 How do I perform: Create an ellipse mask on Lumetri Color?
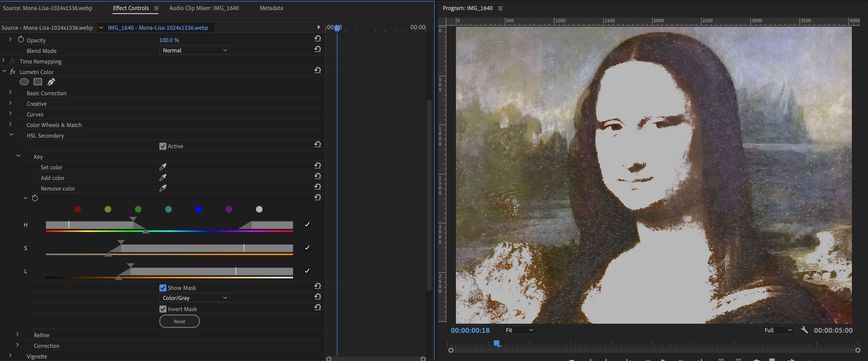pyautogui.click(x=24, y=81)
